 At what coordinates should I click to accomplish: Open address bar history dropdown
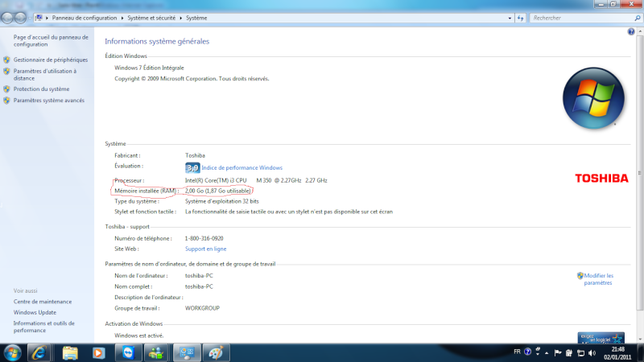tap(510, 18)
